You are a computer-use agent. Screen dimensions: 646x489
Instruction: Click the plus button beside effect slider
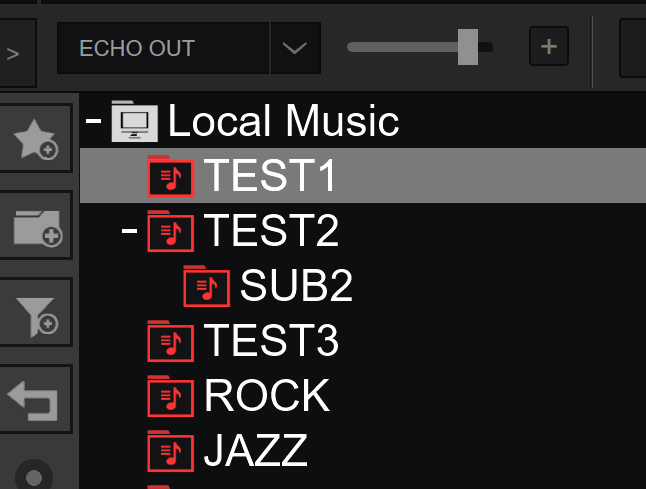pyautogui.click(x=549, y=46)
